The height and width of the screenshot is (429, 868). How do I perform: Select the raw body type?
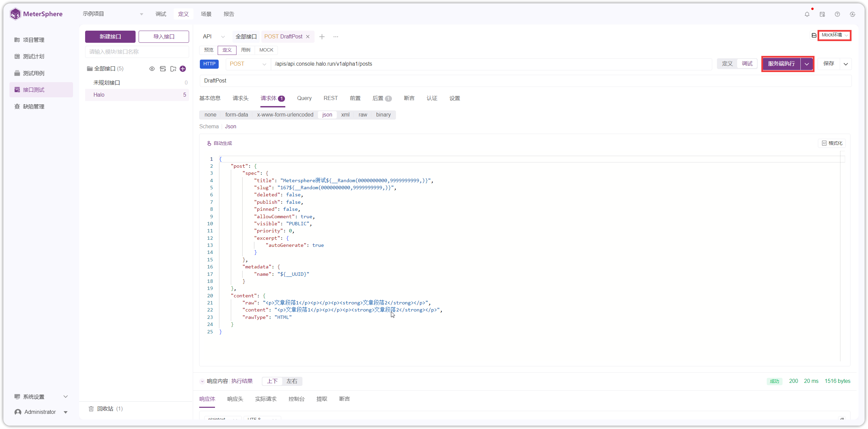363,115
